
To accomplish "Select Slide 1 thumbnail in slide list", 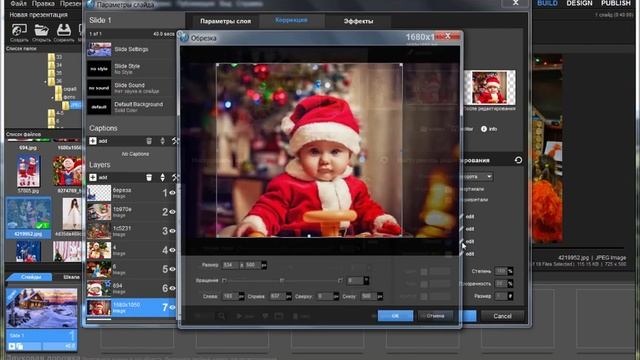I will pyautogui.click(x=42, y=308).
